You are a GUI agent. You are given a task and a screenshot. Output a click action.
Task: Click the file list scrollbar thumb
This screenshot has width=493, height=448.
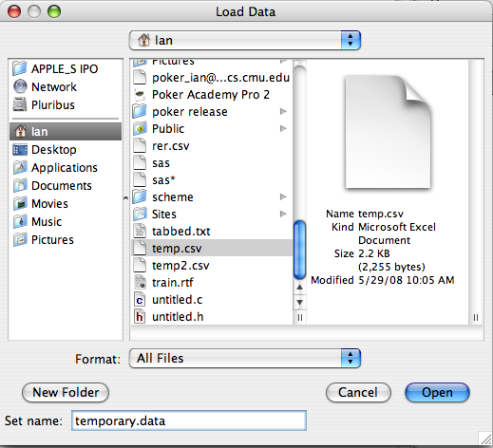coord(299,250)
